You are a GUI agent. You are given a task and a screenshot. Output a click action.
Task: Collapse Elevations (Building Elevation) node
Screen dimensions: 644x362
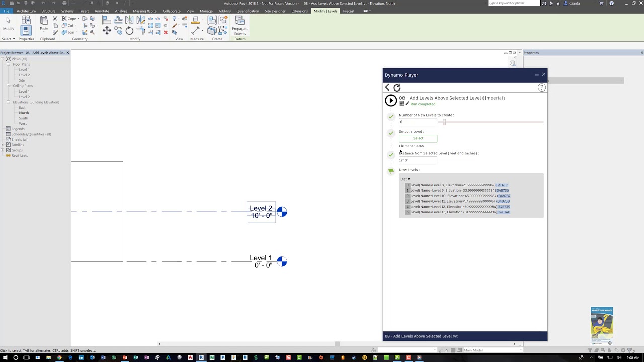click(x=9, y=102)
